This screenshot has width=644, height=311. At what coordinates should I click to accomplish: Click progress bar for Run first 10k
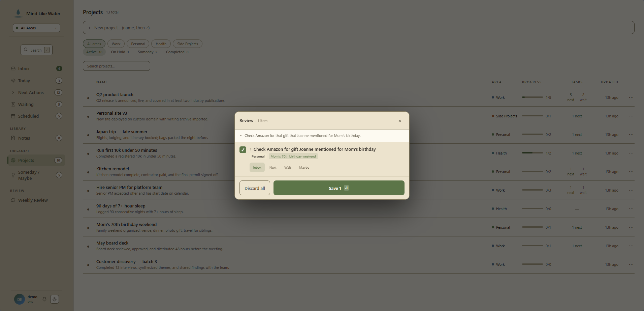(533, 153)
